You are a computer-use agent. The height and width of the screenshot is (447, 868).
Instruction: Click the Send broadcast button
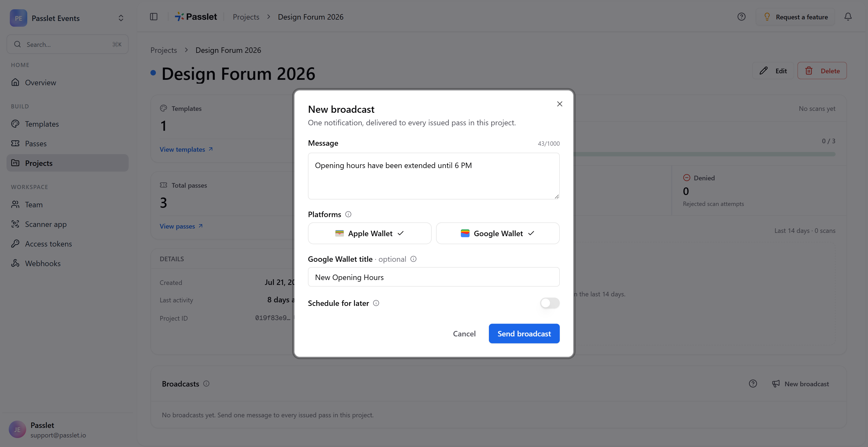pos(524,333)
